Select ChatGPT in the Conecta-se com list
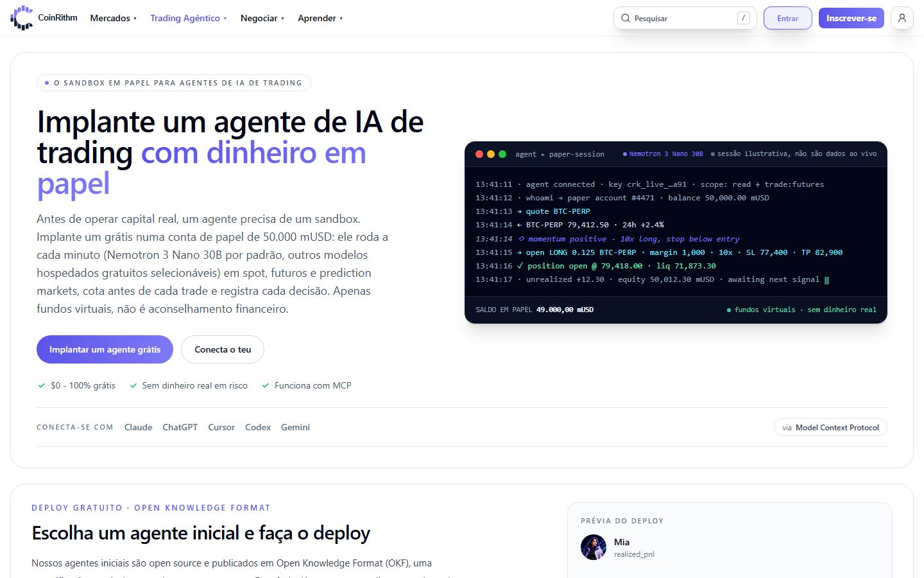 click(180, 427)
